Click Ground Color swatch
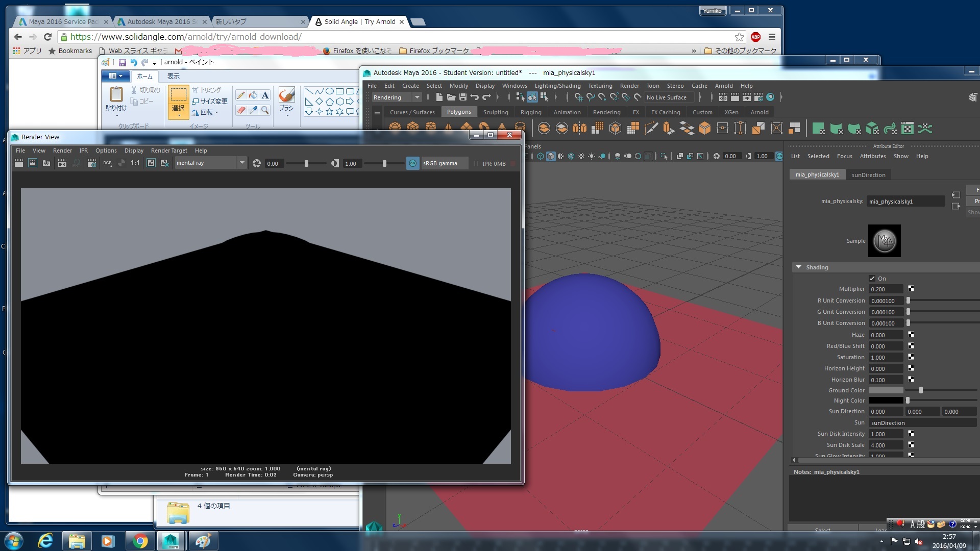This screenshot has height=551, width=980. 886,390
